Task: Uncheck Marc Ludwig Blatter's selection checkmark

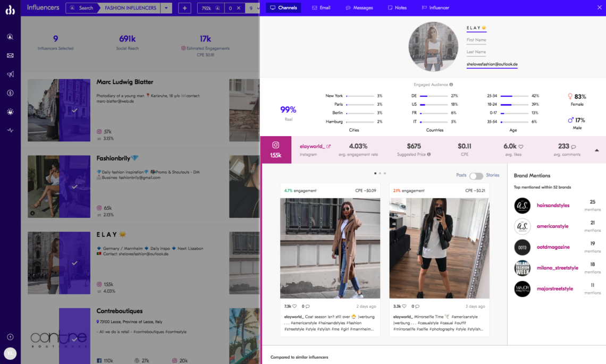Action: coord(75,110)
